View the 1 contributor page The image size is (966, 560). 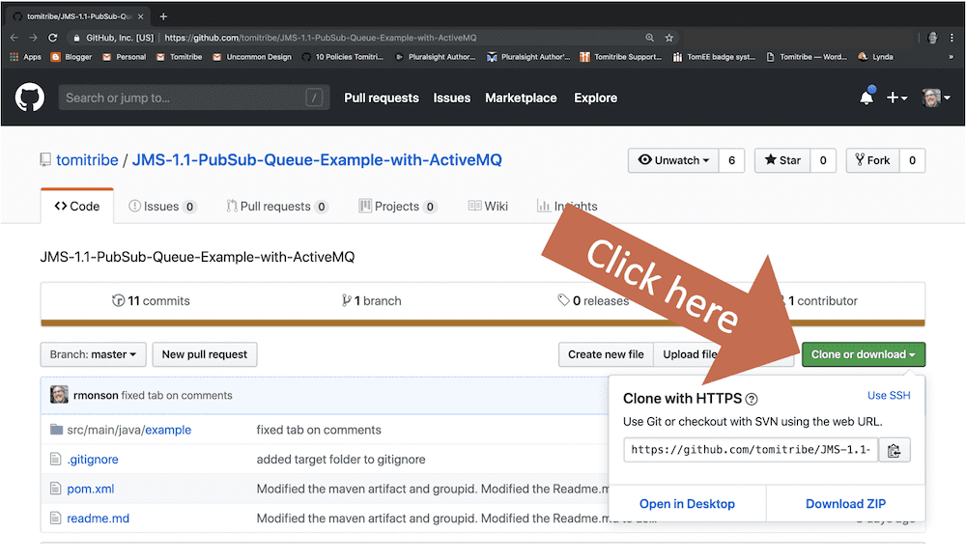[817, 300]
